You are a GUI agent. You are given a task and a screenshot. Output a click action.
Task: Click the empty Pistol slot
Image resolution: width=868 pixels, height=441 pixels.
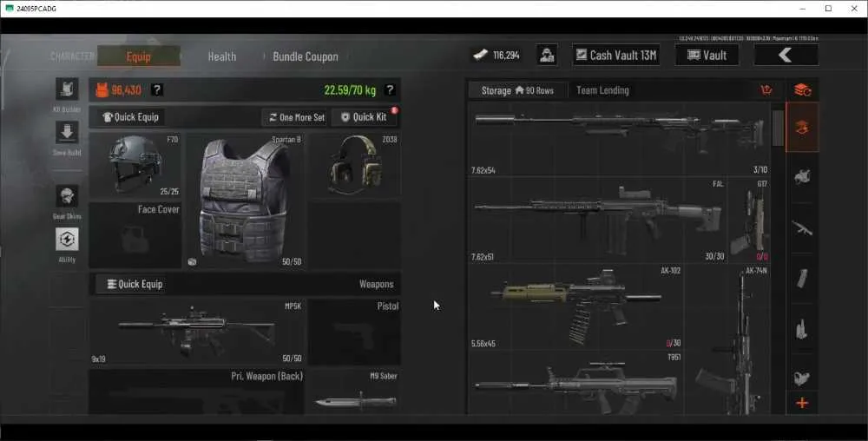click(354, 332)
